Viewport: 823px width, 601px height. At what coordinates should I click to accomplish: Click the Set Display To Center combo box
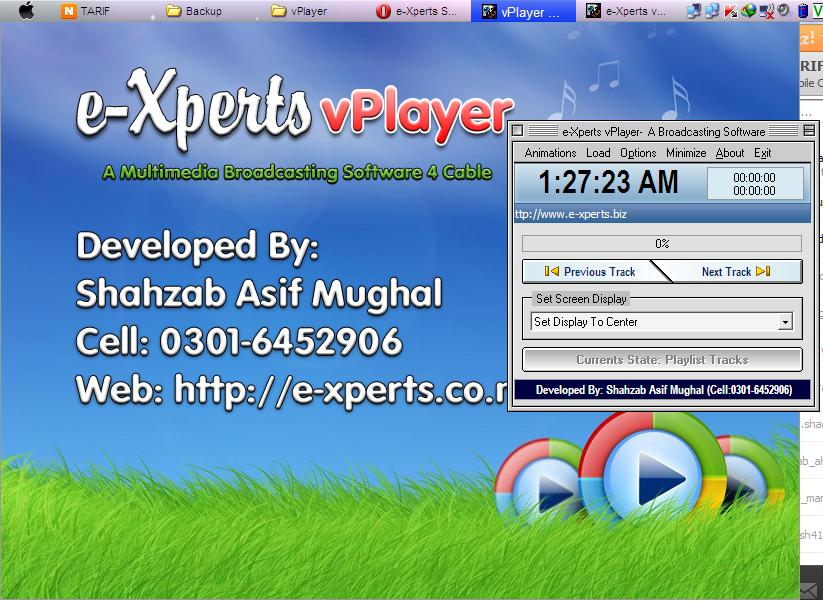tap(662, 322)
